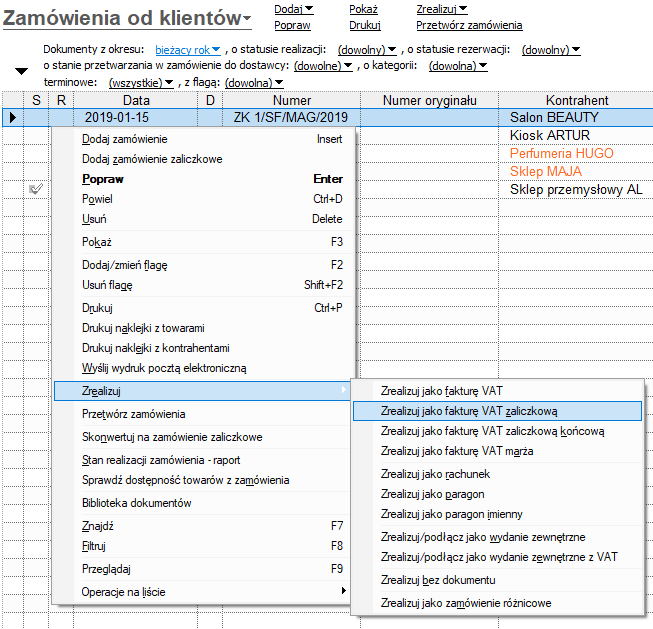Choose Skonwertuj na zamówienie zaliczkowe

[202, 437]
